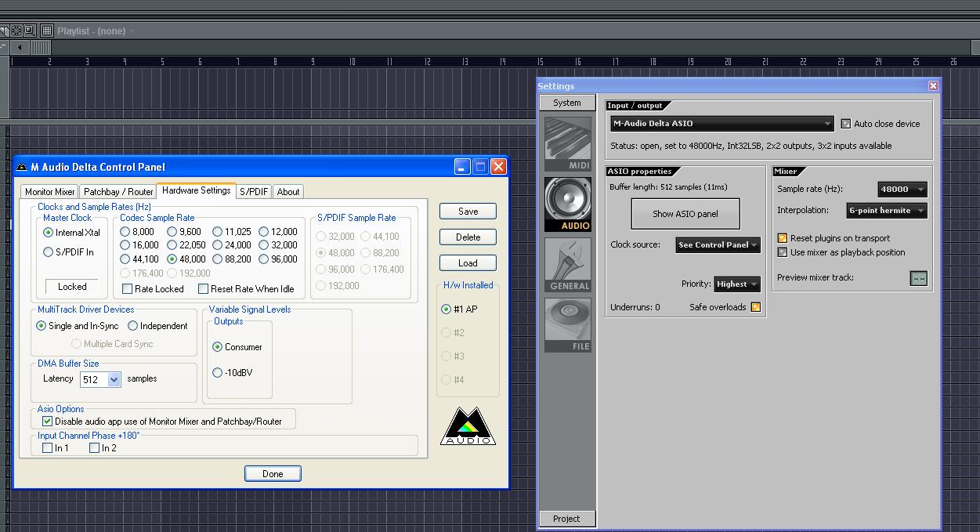Open the S/PDIF tab

tap(254, 192)
